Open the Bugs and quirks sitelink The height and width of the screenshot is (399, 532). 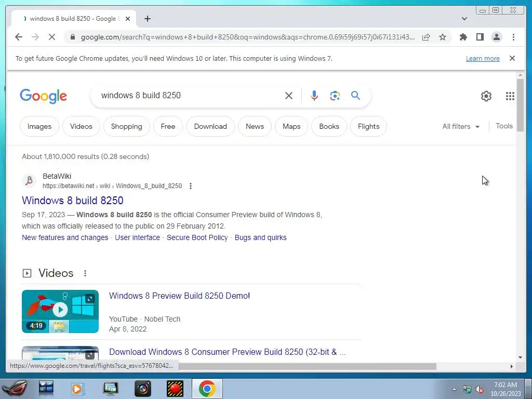[261, 237]
